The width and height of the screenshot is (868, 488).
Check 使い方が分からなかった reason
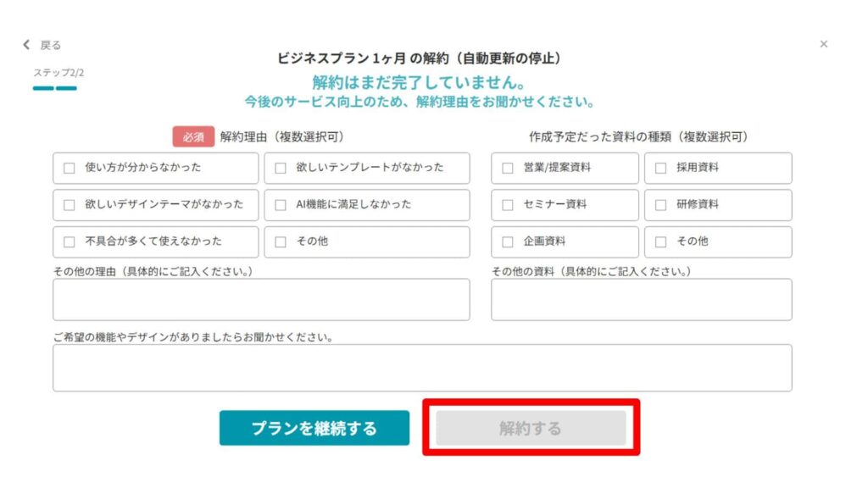pyautogui.click(x=70, y=168)
